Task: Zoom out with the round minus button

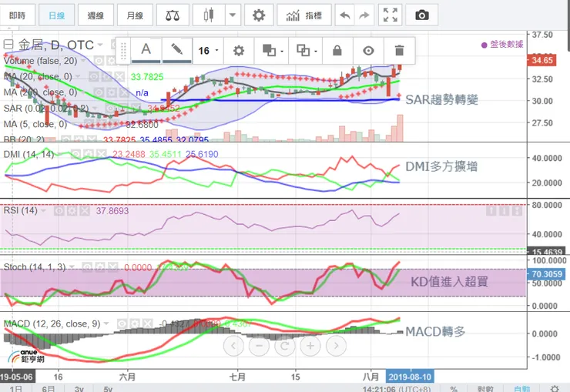Action: (259, 346)
